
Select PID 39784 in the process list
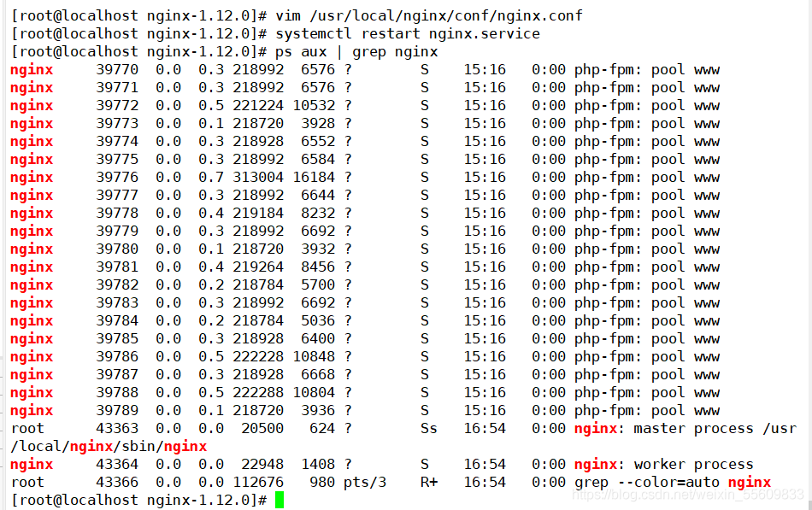117,321
